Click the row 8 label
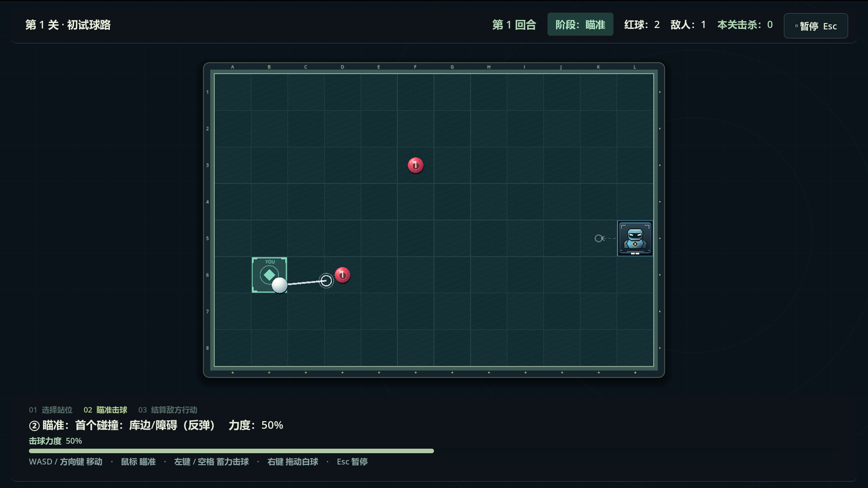The image size is (868, 488). (208, 348)
